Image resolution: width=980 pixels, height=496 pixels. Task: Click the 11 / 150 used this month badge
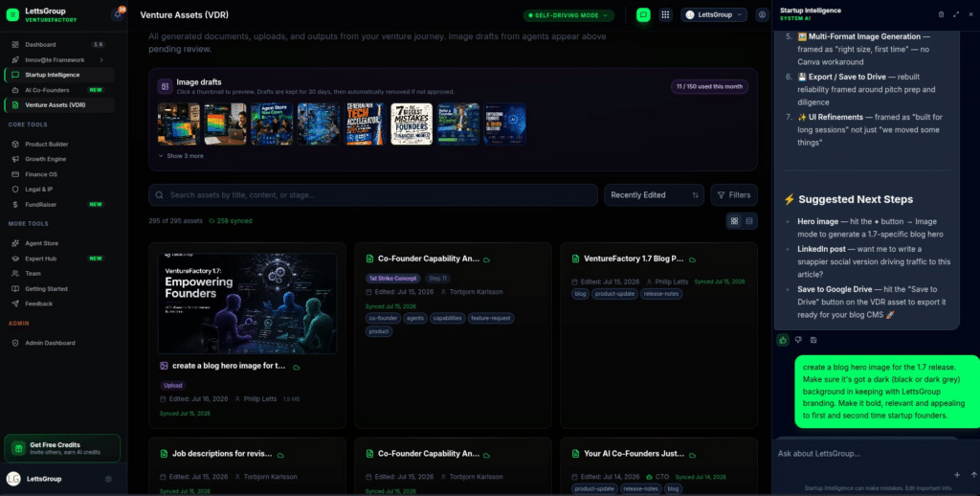tap(709, 86)
